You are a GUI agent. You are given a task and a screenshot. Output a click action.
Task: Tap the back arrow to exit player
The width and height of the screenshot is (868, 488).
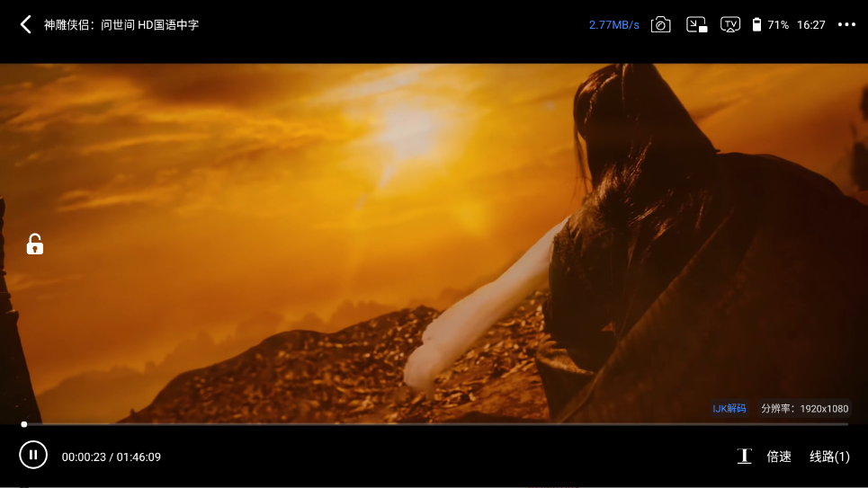pyautogui.click(x=25, y=24)
